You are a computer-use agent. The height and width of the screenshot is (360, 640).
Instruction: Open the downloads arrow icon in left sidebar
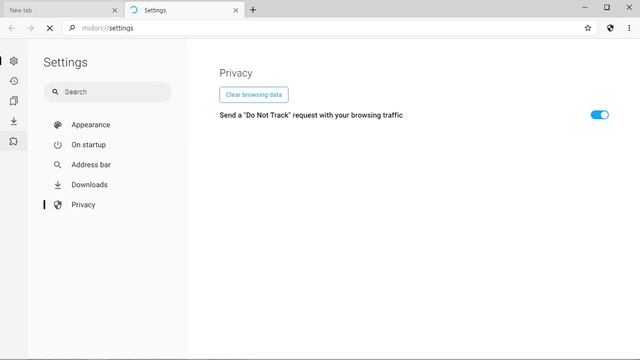pos(13,121)
